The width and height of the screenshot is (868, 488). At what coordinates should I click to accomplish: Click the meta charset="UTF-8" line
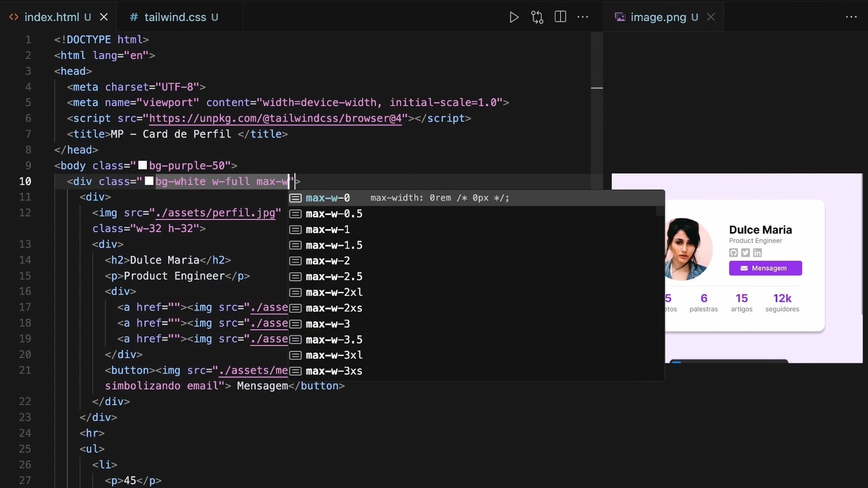pos(136,87)
